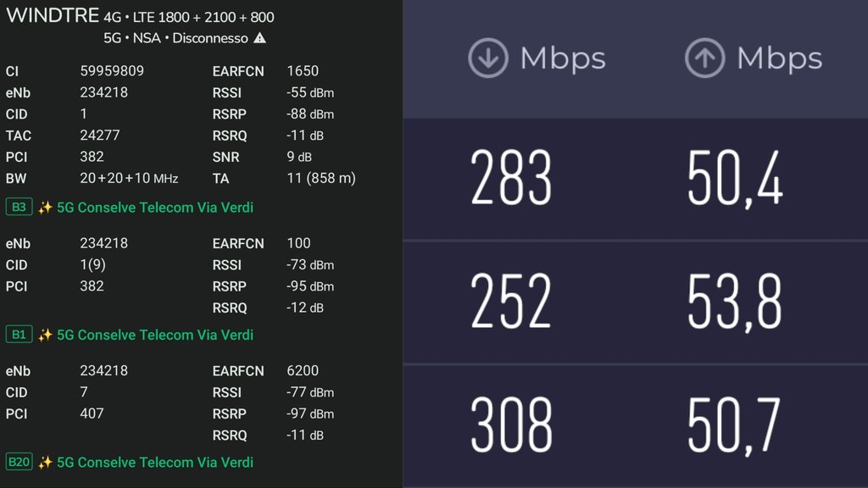
Task: Click the warning triangle next to Disconnesso
Action: [259, 38]
